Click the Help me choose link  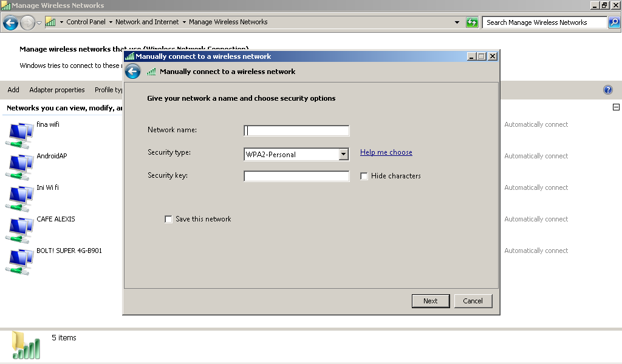point(386,152)
